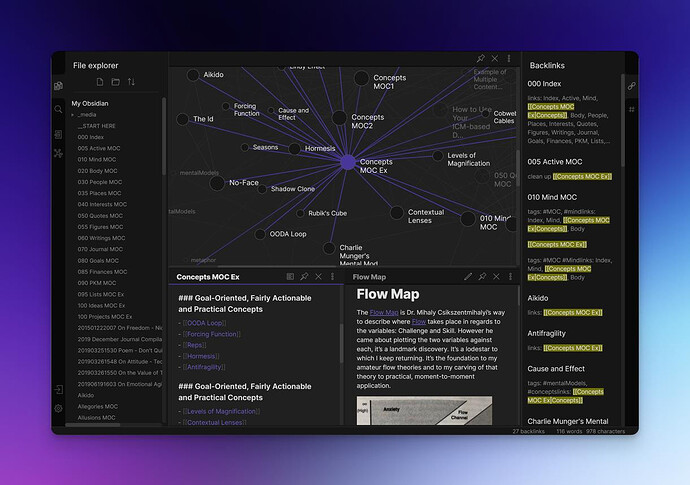Pin the Concepts MOC Ex pane
The height and width of the screenshot is (485, 690).
(x=304, y=276)
